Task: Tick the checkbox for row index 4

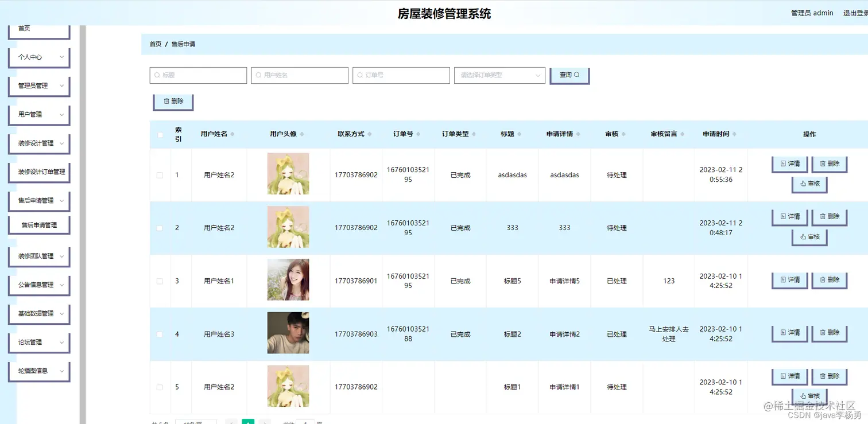Action: (160, 334)
